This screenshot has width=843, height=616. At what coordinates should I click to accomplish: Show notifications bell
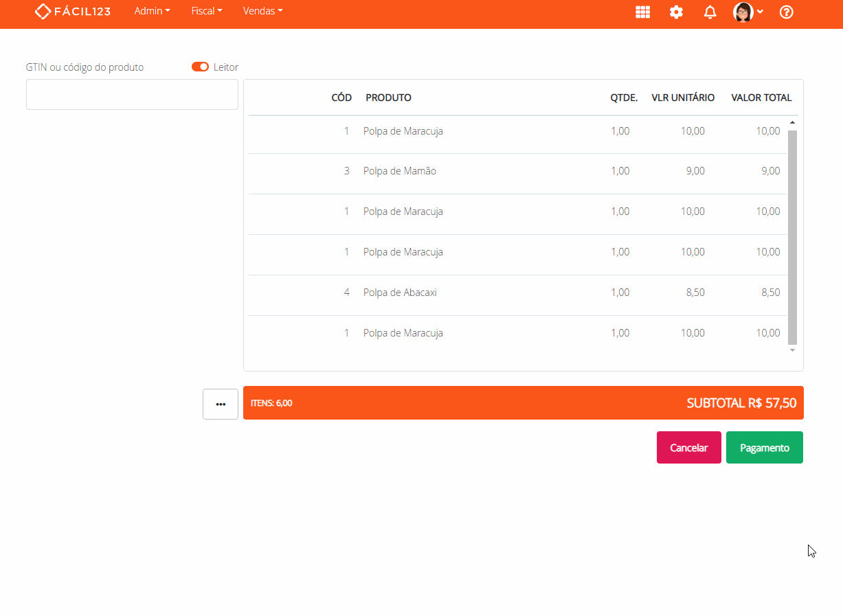point(710,12)
